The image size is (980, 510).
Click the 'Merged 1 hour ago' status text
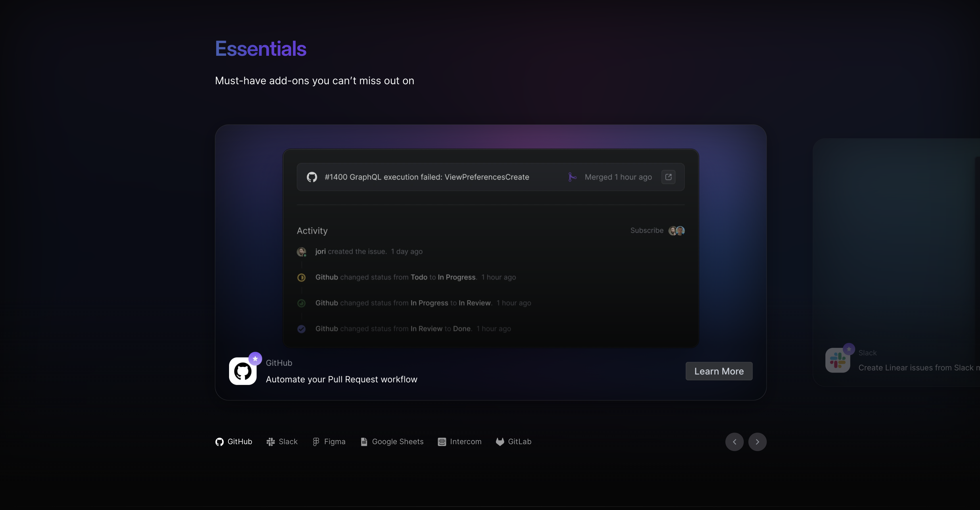pos(618,177)
